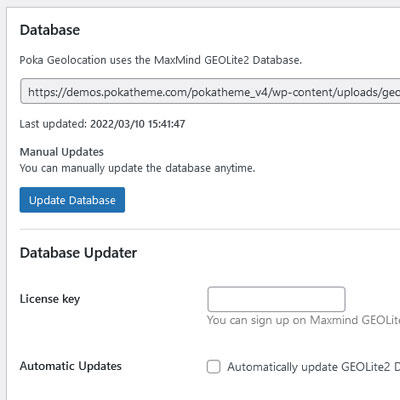Click the divider line above Database Updater
The image size is (400, 400).
pos(210,229)
